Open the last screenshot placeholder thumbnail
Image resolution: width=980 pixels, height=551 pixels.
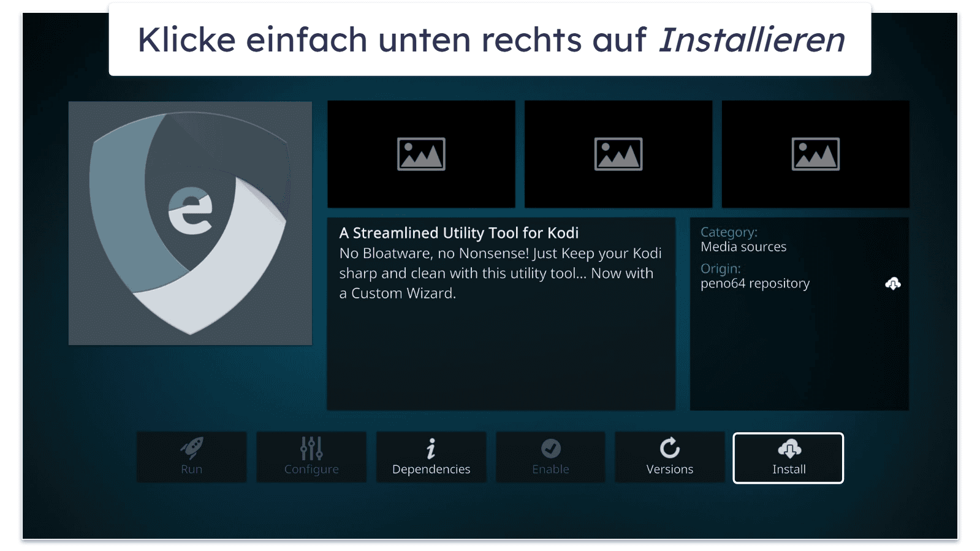pyautogui.click(x=816, y=154)
